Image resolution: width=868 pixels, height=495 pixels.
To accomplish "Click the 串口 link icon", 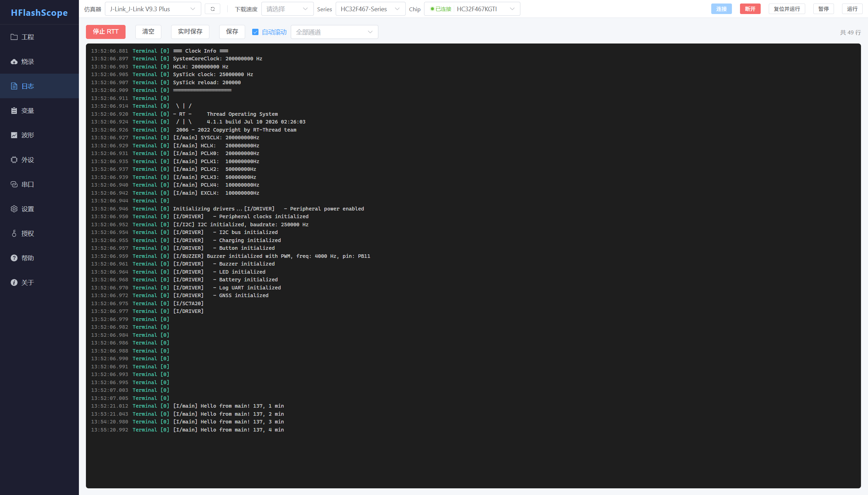I will pyautogui.click(x=14, y=184).
